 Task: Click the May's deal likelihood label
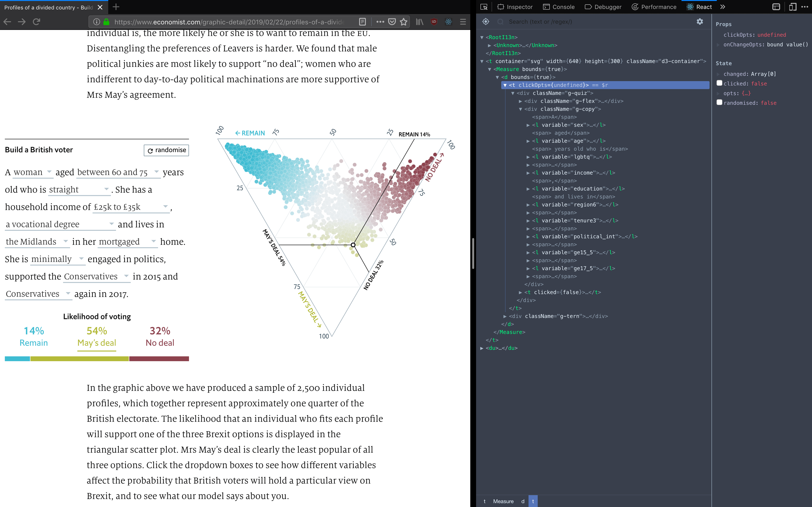pyautogui.click(x=97, y=343)
